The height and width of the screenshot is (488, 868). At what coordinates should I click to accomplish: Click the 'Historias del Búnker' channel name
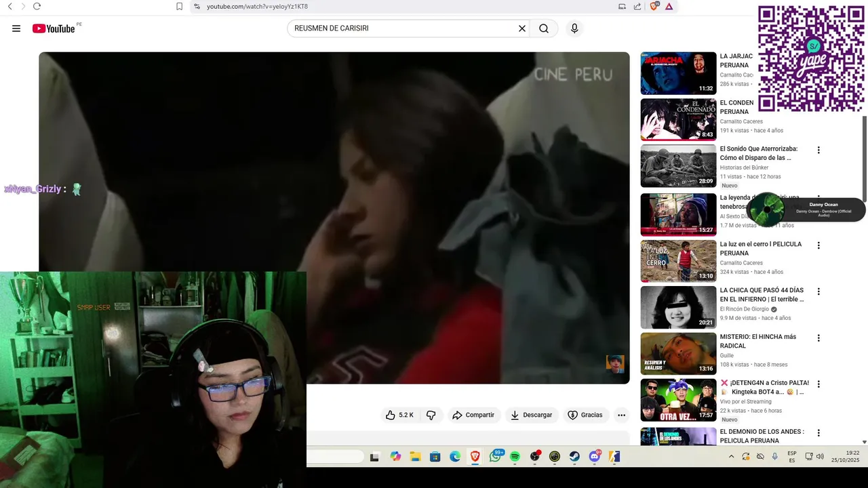pos(744,167)
